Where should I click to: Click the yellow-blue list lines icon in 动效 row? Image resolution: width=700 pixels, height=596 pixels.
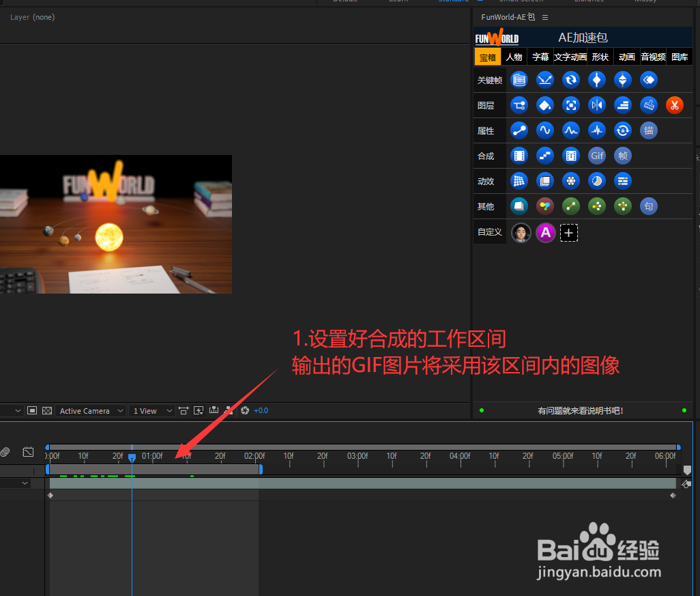(623, 181)
